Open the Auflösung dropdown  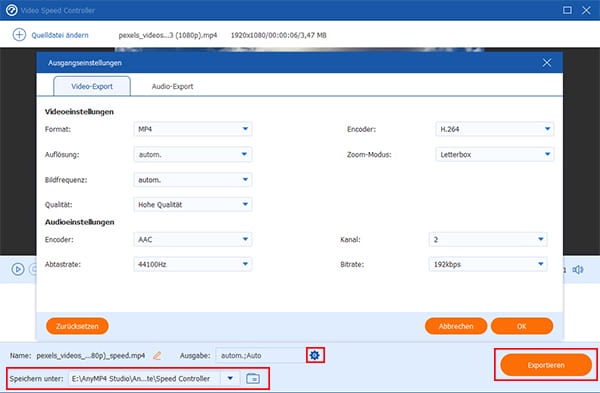193,155
